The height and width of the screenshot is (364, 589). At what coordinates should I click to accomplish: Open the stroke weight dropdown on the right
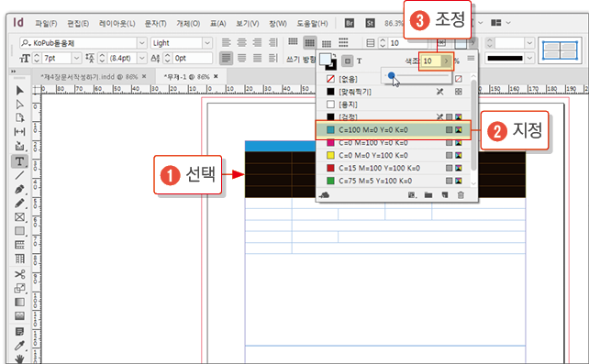[529, 43]
